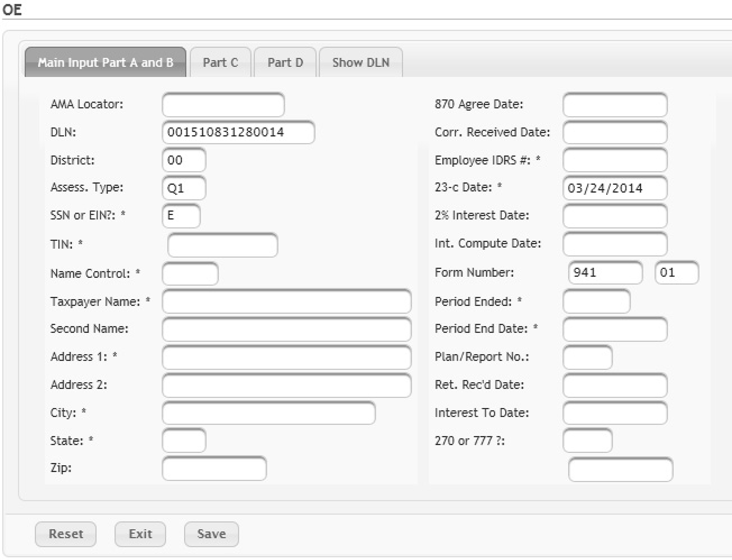
Task: Open the Part D tab
Action: point(285,62)
